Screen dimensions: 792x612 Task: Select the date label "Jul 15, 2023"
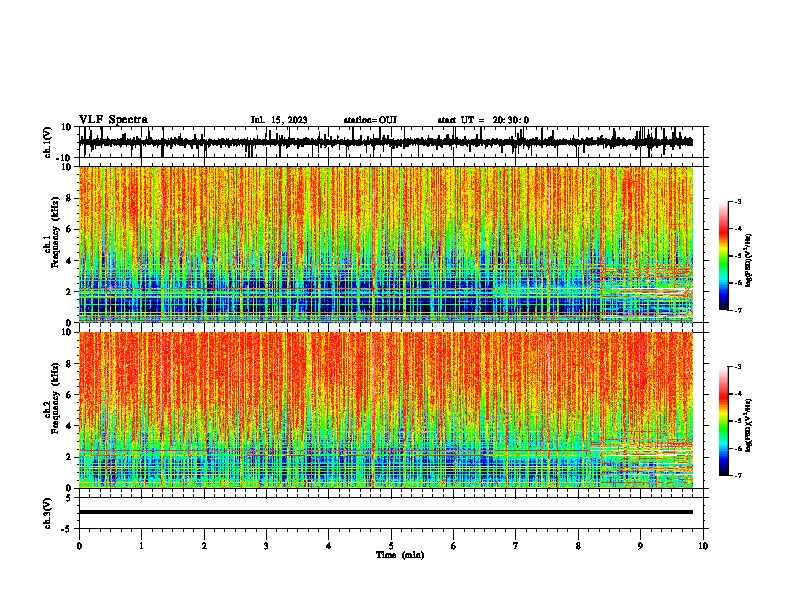pos(279,120)
